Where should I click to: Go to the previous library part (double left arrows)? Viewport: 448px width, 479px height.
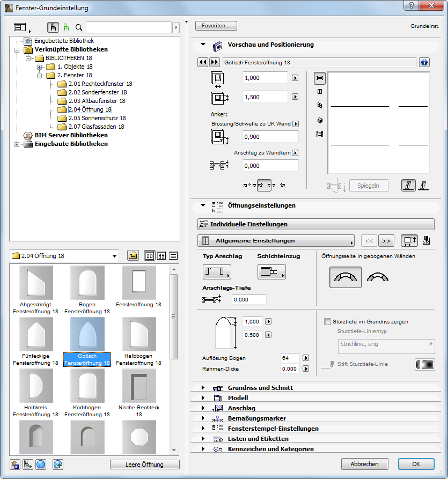click(x=203, y=62)
